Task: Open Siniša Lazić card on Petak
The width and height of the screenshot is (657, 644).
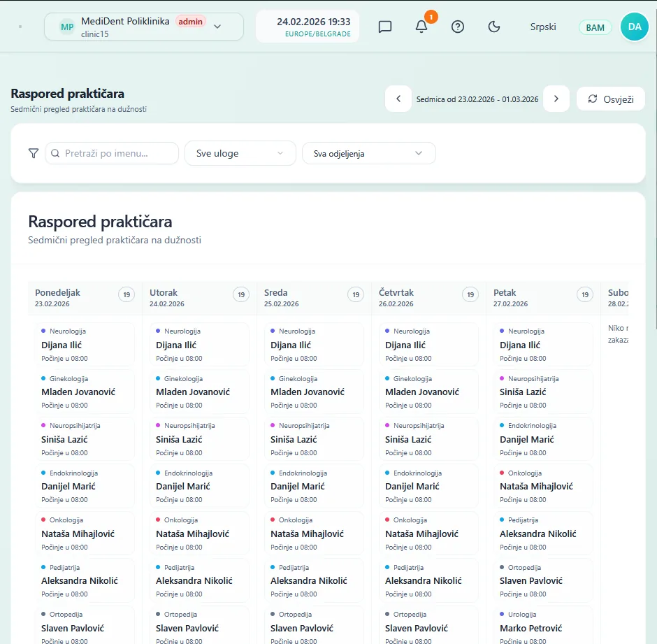Action: tap(544, 392)
